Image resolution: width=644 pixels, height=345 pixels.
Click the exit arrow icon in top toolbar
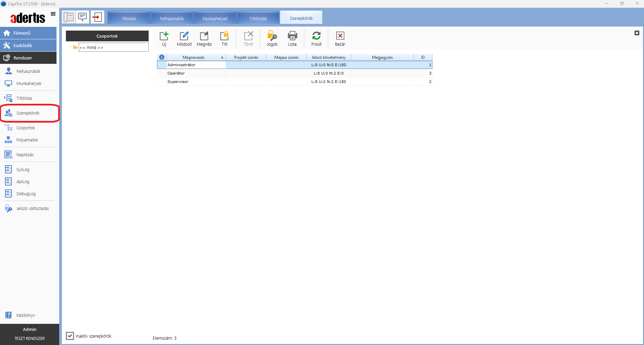(97, 17)
